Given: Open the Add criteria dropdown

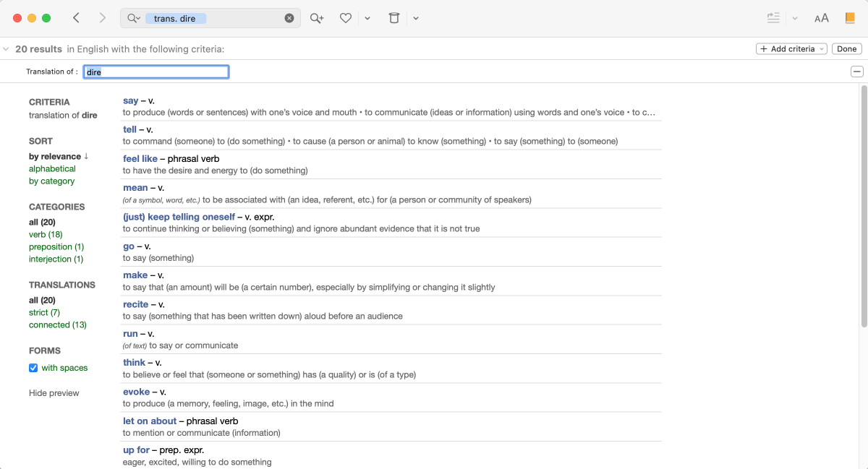Looking at the screenshot, I should point(792,49).
